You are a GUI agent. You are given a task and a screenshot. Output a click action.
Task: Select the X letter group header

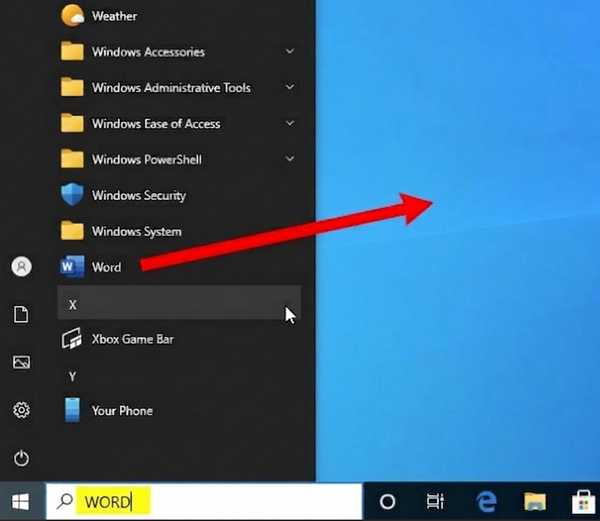179,302
